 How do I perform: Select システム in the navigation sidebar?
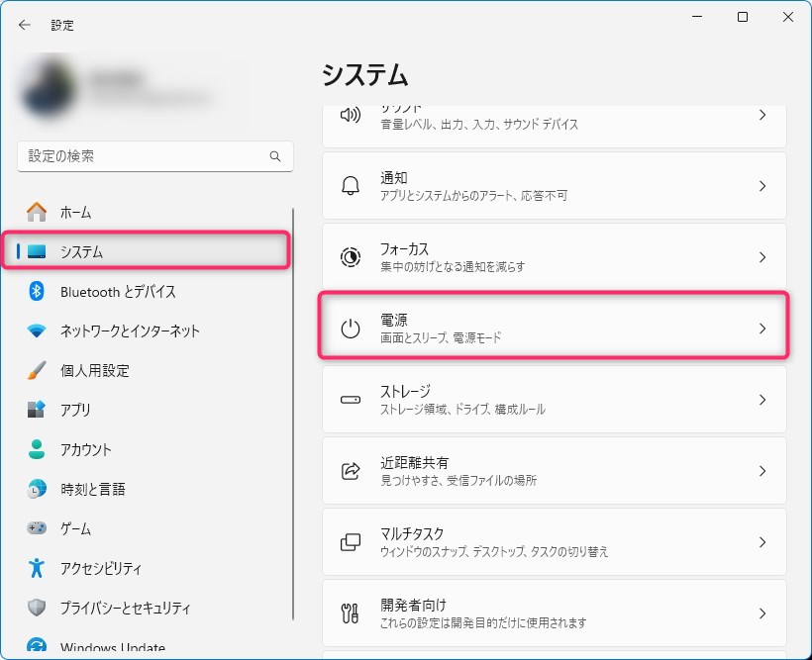[81, 251]
